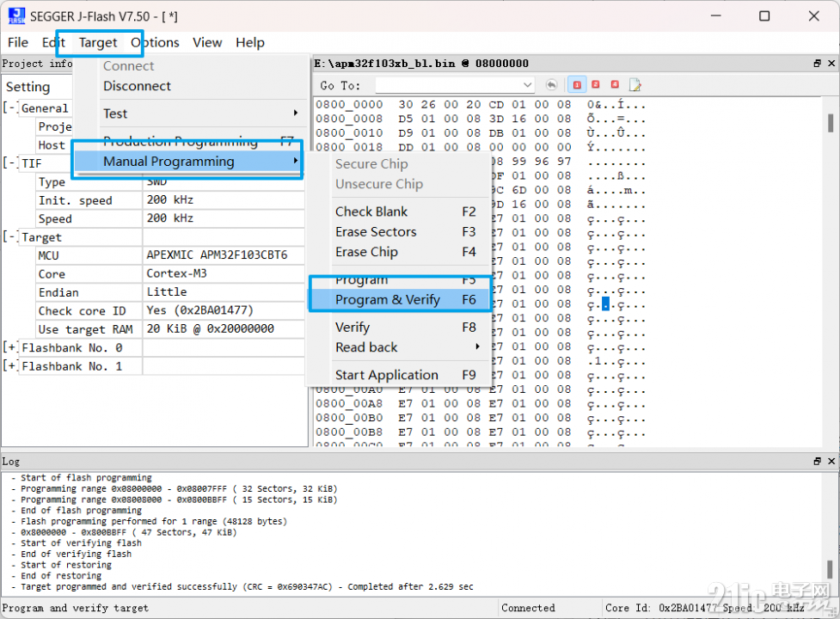
Task: Collapse the TIF settings group
Action: click(x=9, y=163)
